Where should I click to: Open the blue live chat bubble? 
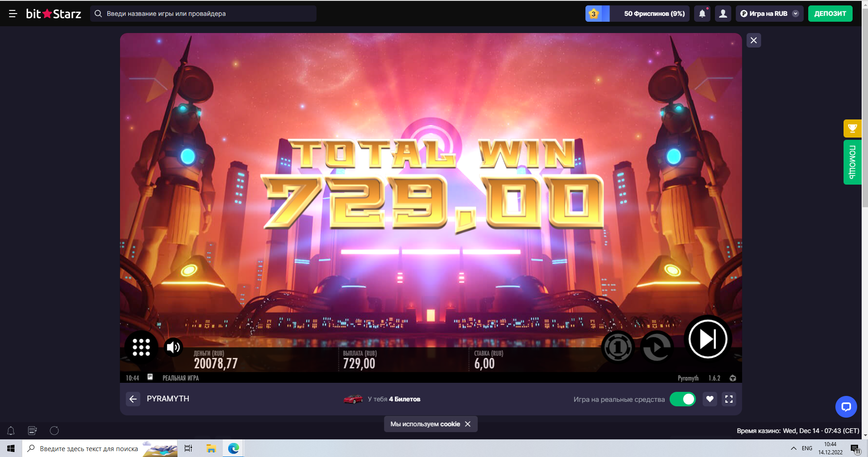click(846, 407)
